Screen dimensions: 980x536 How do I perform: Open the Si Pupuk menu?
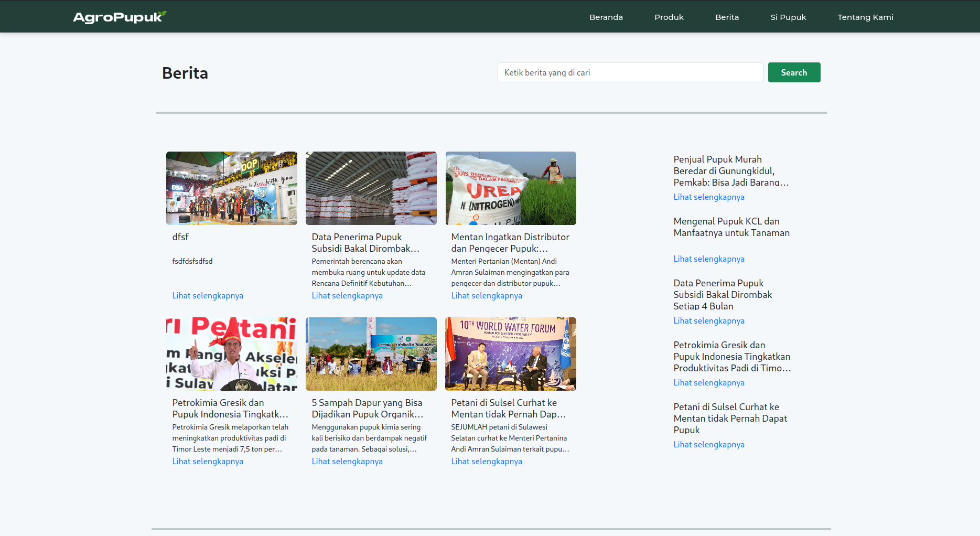pyautogui.click(x=788, y=17)
